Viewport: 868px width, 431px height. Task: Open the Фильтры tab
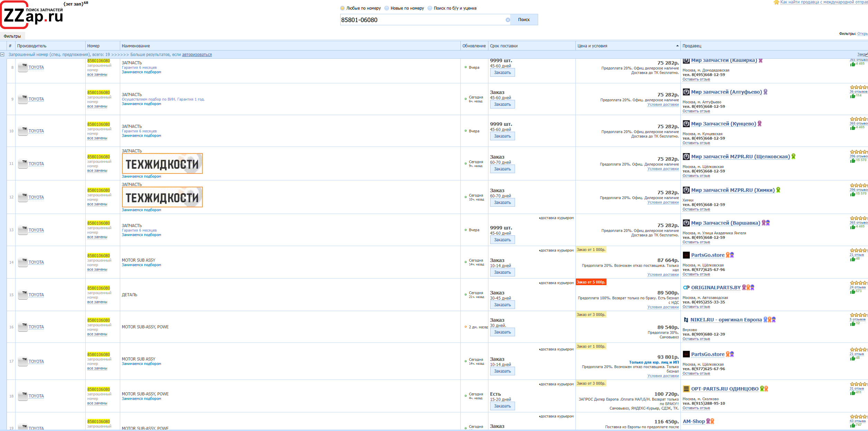(x=12, y=36)
